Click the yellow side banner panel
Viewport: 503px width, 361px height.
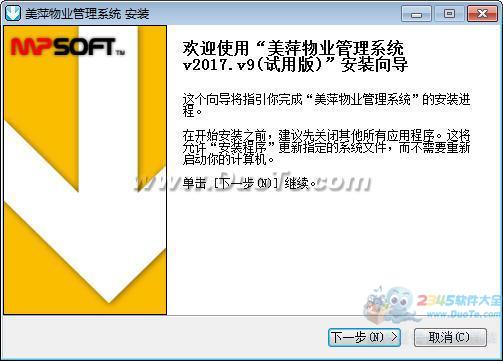tap(85, 170)
